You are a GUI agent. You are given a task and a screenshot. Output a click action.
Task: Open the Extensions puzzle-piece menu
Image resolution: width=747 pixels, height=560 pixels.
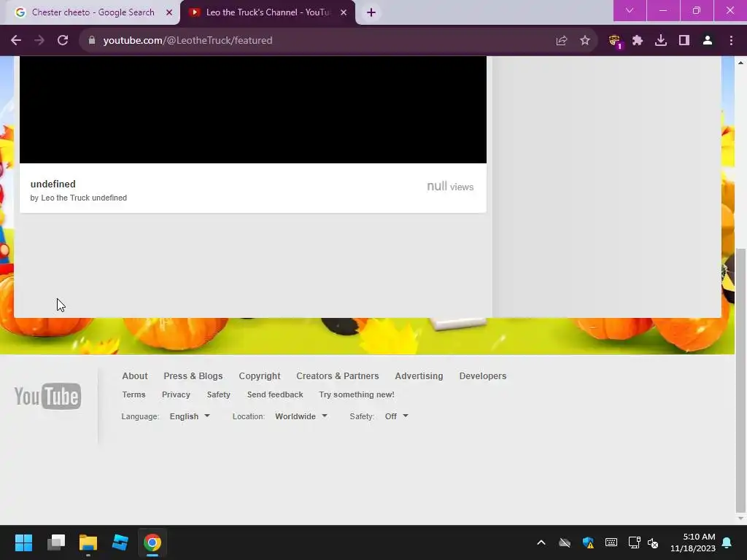click(638, 41)
